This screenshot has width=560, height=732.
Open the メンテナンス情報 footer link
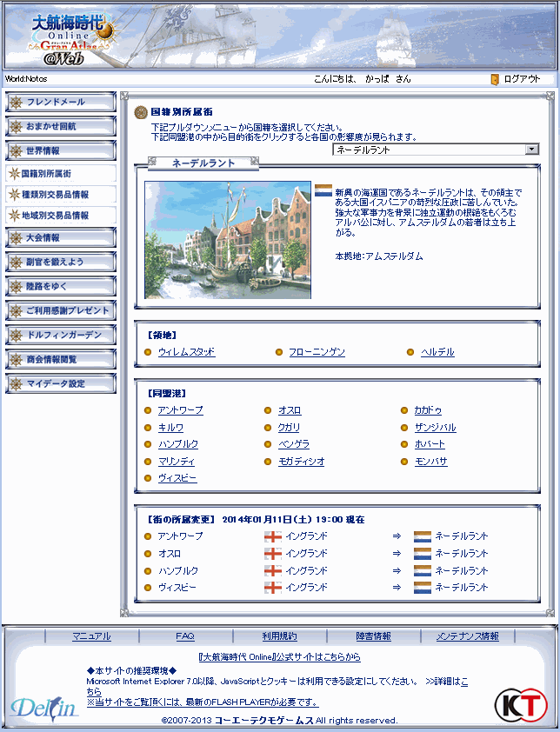[x=467, y=636]
